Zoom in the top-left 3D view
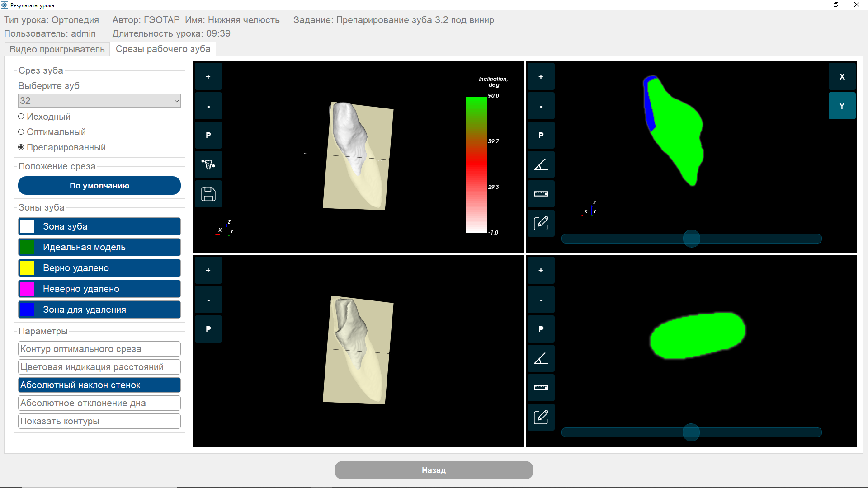 pos(208,77)
